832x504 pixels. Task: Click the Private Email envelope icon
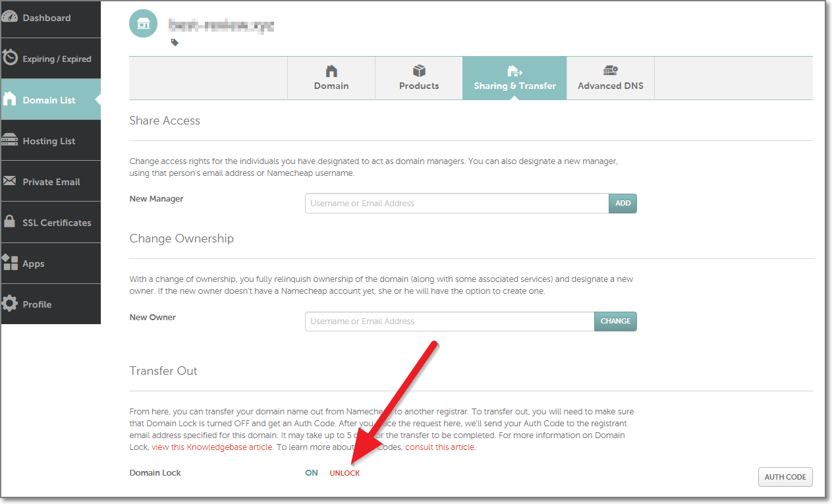click(10, 181)
